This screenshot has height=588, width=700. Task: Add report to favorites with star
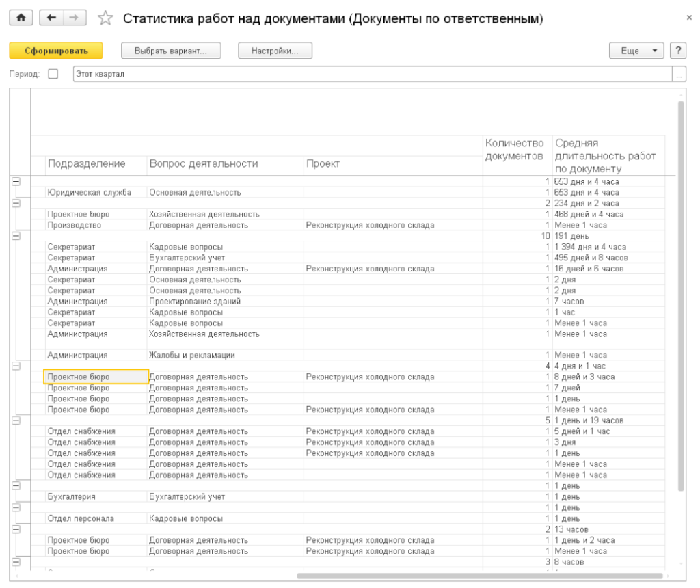(x=105, y=18)
